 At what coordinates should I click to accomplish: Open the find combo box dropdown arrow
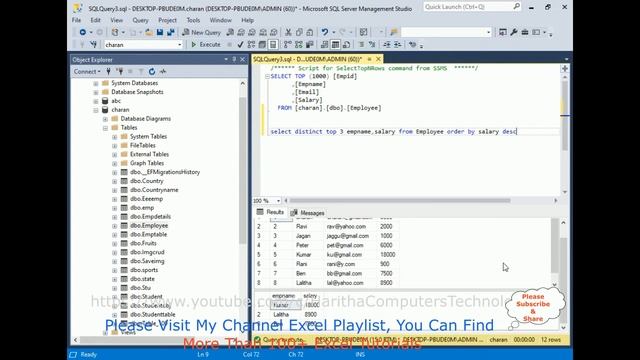coord(489,32)
